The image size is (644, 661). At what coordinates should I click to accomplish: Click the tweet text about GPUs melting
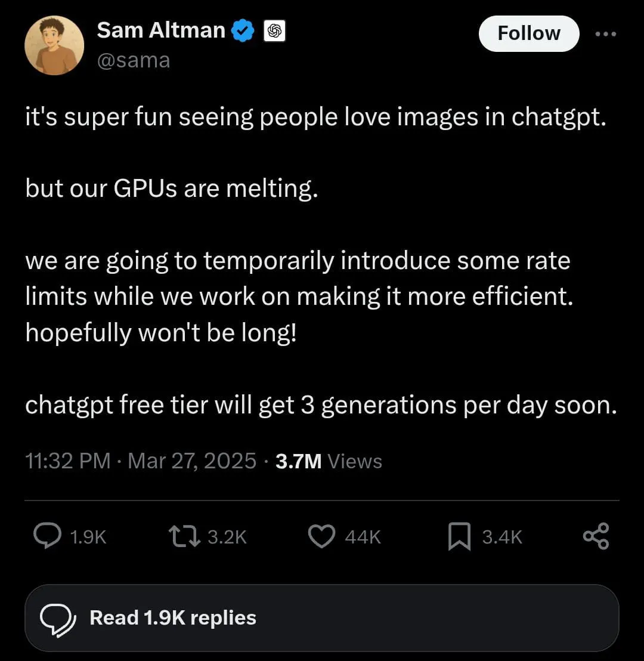click(x=172, y=189)
